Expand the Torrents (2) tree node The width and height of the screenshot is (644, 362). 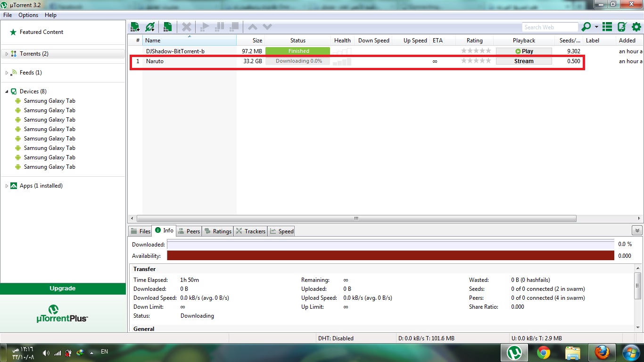pos(7,54)
